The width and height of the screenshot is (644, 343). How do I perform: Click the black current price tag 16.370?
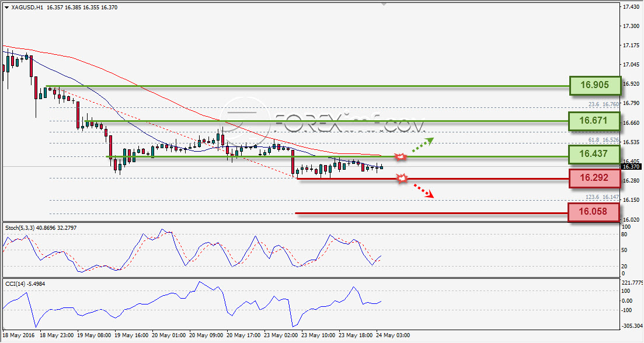[x=631, y=166]
